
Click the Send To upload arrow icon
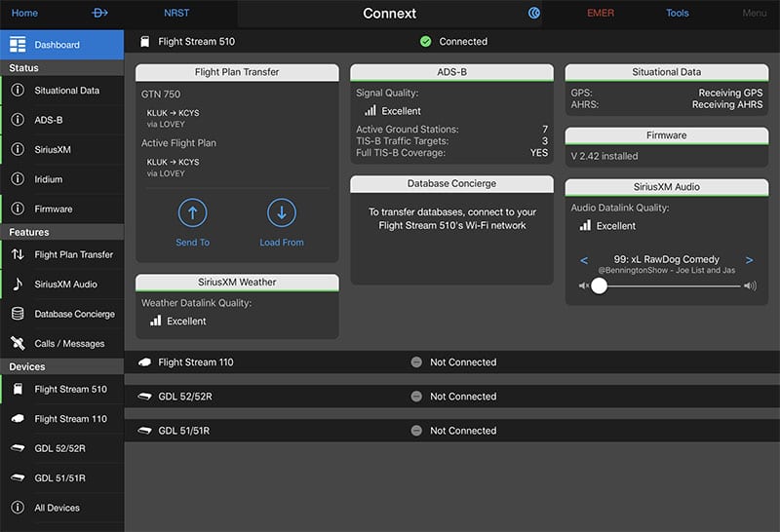point(192,212)
